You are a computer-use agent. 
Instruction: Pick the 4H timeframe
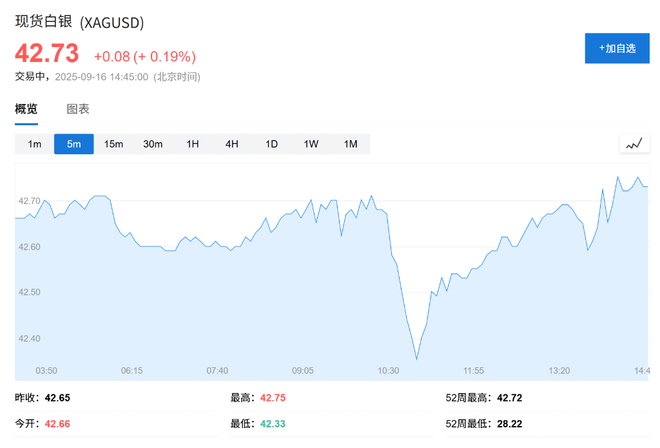pos(232,144)
